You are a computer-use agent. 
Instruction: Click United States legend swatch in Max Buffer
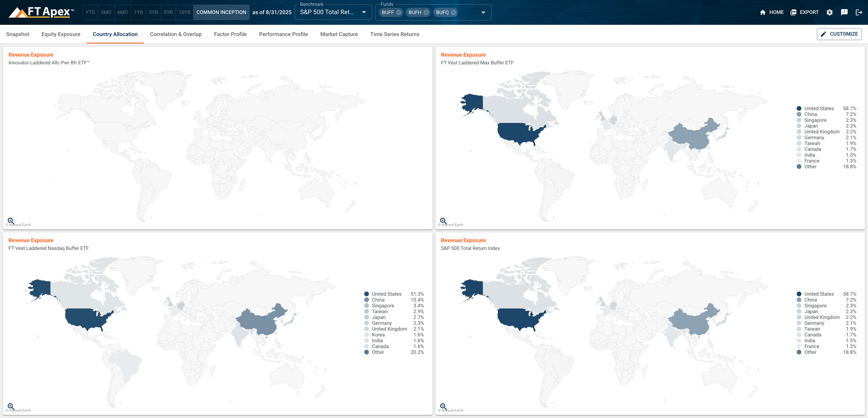pos(799,108)
